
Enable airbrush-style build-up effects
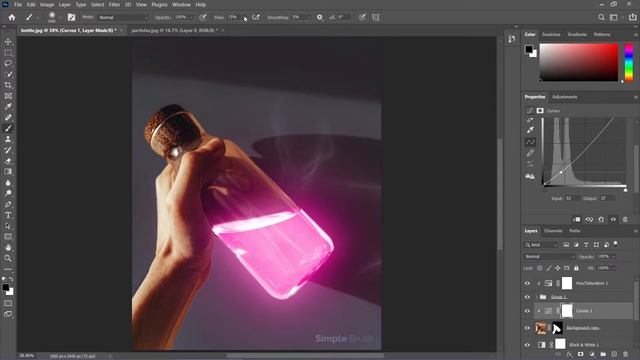coord(256,18)
